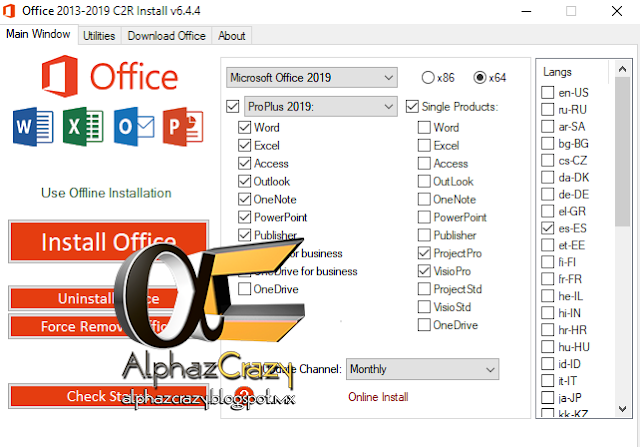This screenshot has width=640, height=447.
Task: Click the Install Office button
Action: 109,242
